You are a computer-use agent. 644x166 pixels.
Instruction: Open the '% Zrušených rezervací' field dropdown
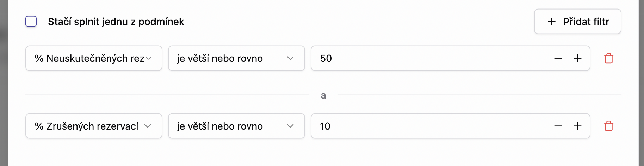point(87,126)
